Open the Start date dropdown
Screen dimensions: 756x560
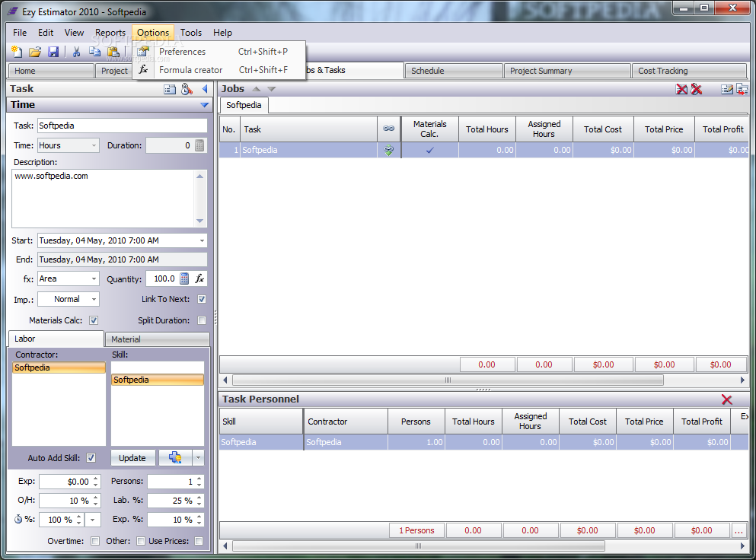(202, 240)
